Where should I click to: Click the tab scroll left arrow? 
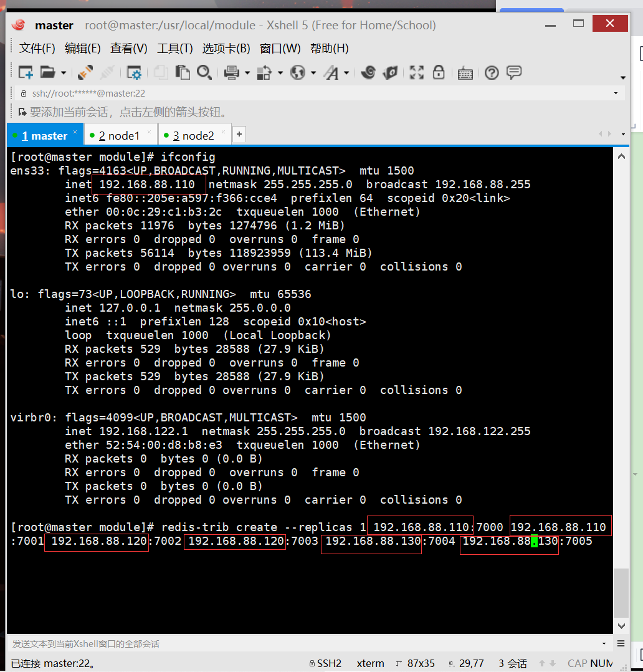click(600, 134)
